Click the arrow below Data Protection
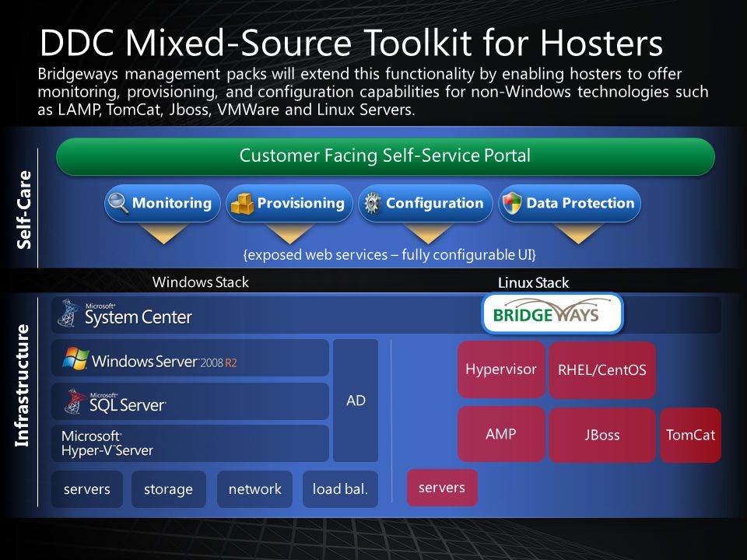The image size is (747, 560). coord(578,233)
